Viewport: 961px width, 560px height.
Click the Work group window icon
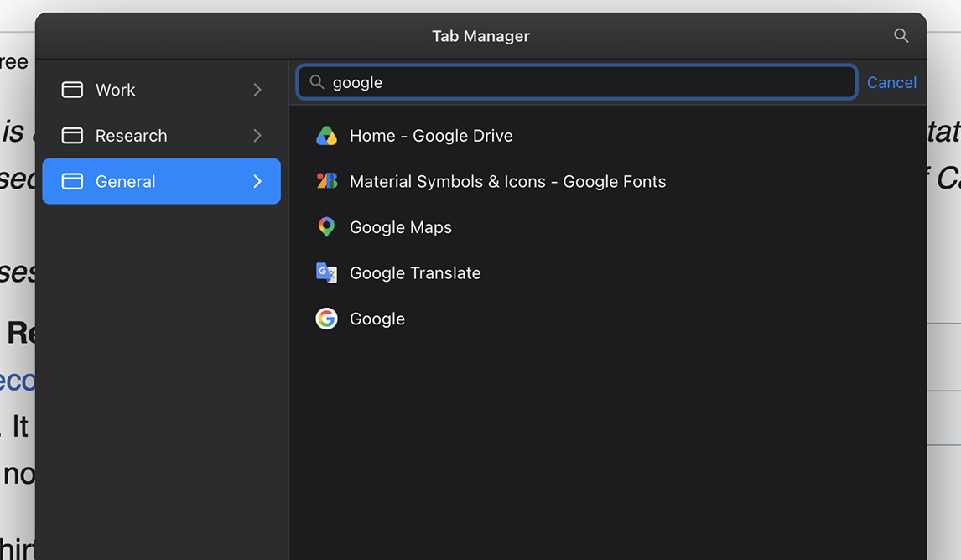click(72, 90)
